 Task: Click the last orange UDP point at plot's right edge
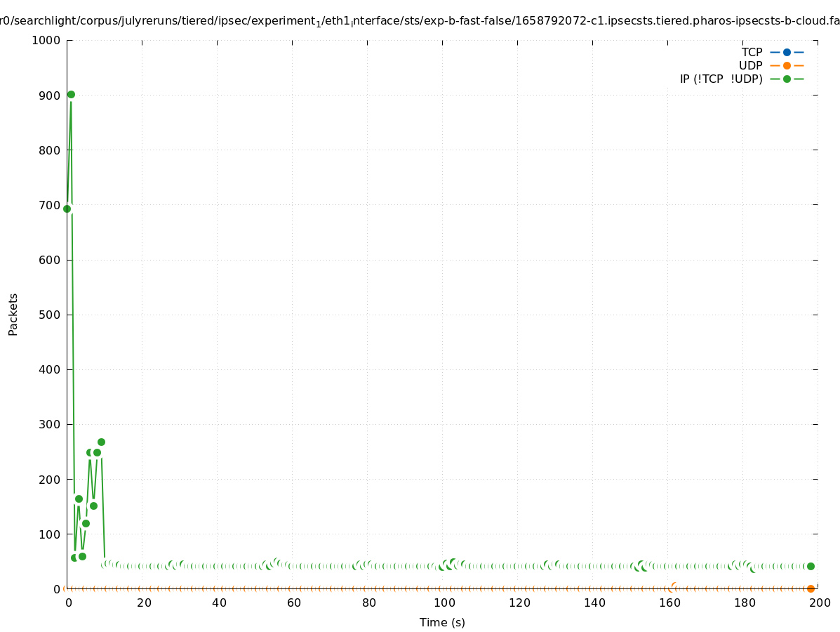click(x=811, y=588)
